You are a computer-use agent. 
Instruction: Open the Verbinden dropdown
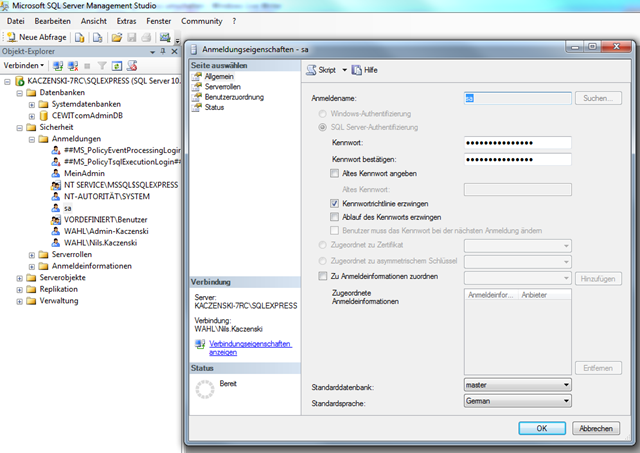tap(24, 65)
